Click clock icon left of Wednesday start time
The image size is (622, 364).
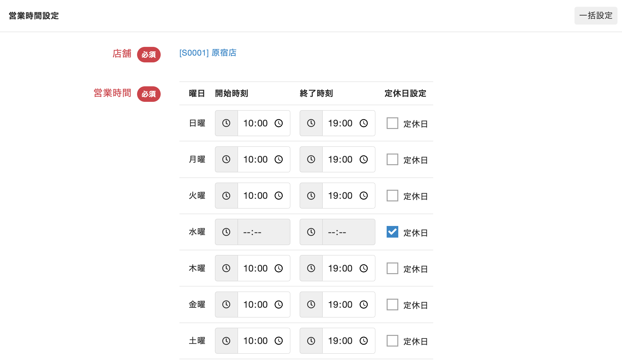coord(226,232)
